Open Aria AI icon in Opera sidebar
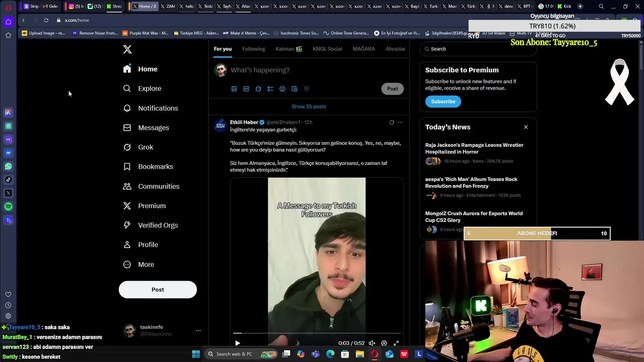 (8, 113)
